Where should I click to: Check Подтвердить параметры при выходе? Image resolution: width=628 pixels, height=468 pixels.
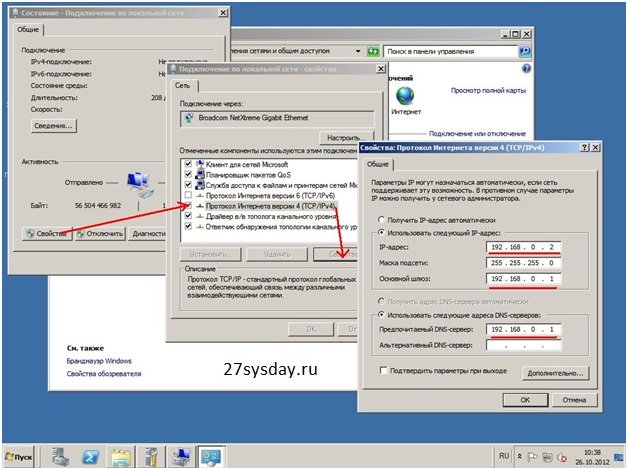[x=372, y=370]
